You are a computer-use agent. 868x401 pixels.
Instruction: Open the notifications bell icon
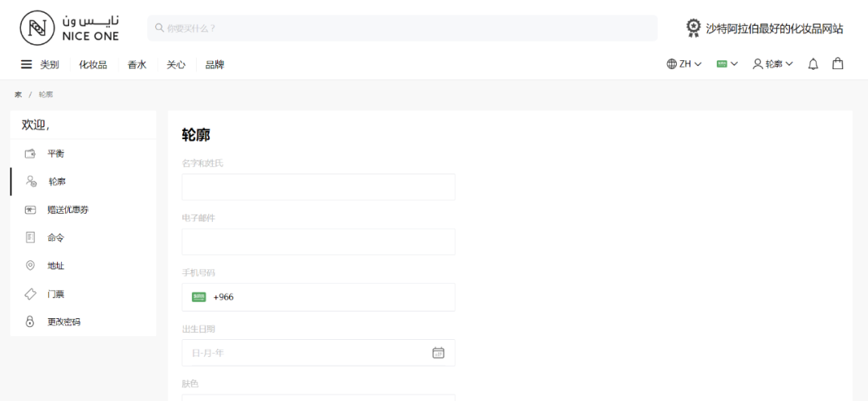pos(813,64)
